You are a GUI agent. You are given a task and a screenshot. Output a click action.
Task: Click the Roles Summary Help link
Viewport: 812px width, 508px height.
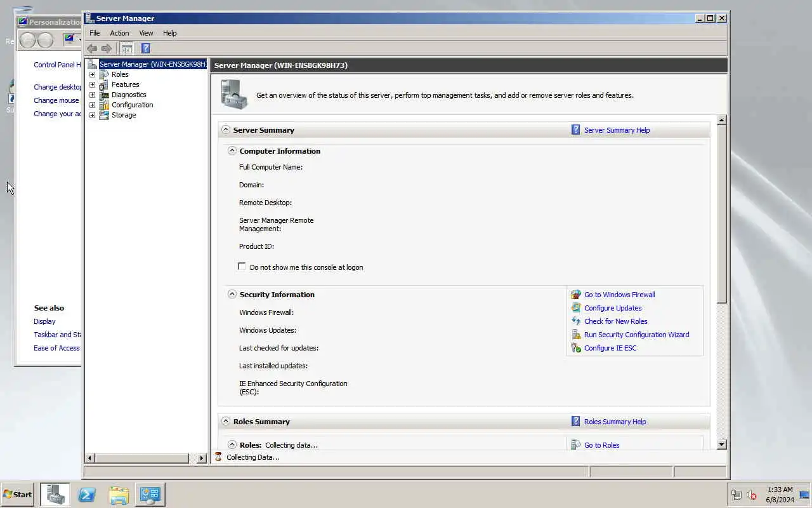[615, 422]
